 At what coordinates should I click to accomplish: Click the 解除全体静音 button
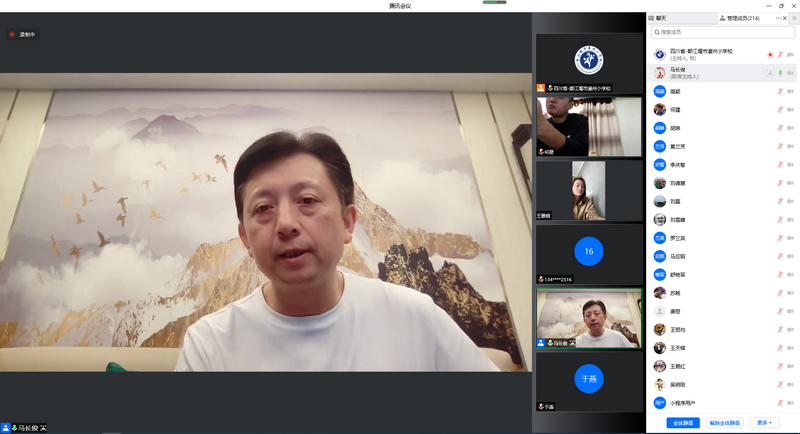point(725,423)
